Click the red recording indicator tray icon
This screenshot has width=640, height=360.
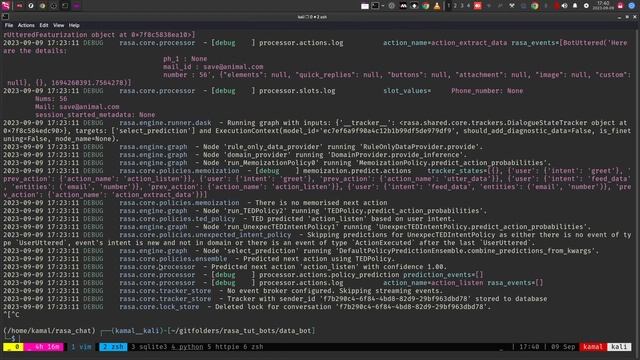[556, 6]
